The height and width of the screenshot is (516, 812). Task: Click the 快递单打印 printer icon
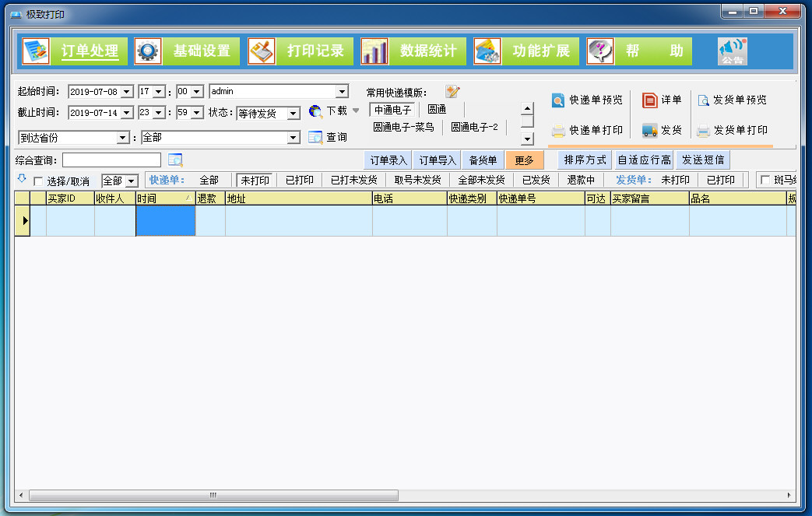coord(558,130)
